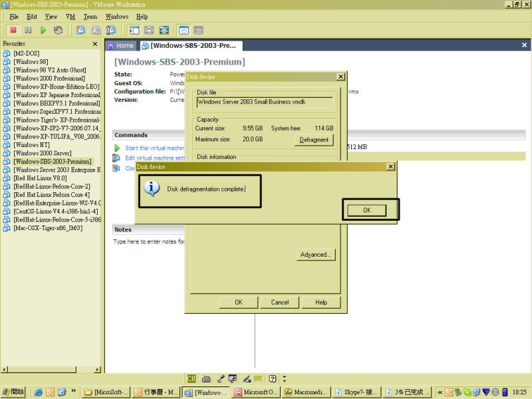The height and width of the screenshot is (399, 532).
Task: Click the Suspend (pause) toolbar icon
Action: (28, 30)
